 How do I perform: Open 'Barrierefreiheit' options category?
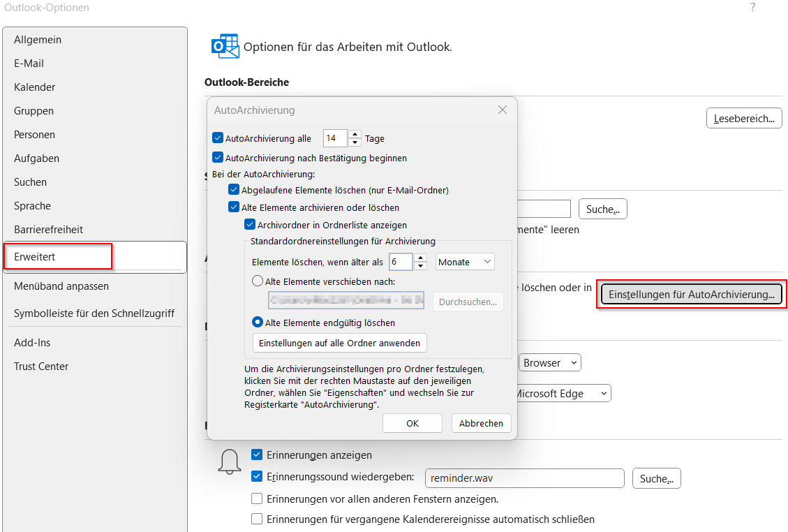click(x=48, y=229)
